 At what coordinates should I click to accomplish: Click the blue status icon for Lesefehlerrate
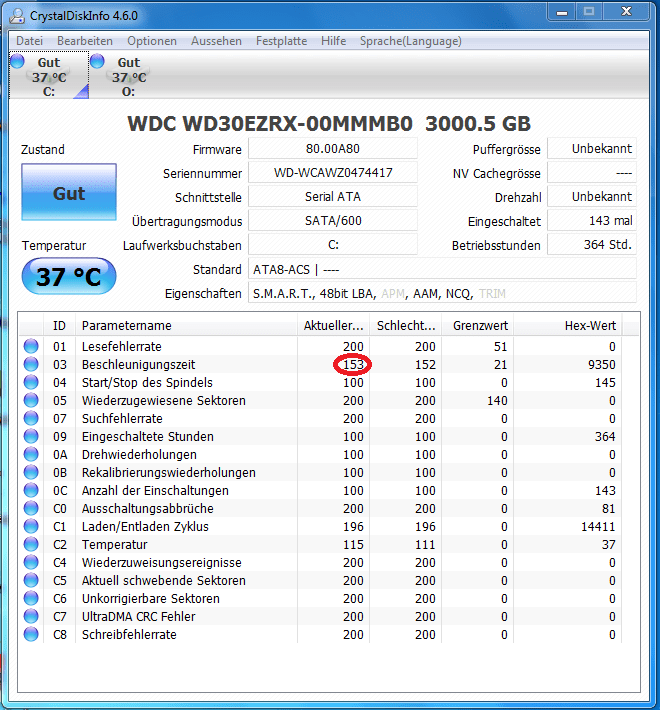pyautogui.click(x=31, y=346)
